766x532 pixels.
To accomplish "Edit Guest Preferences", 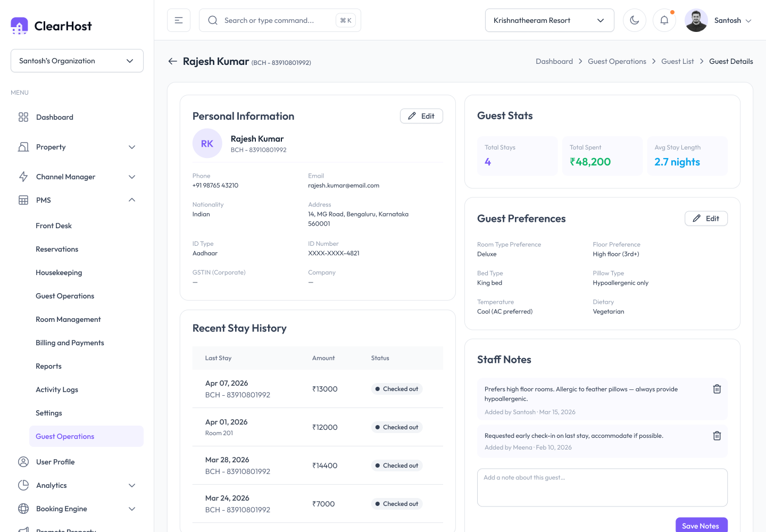I will [x=706, y=218].
